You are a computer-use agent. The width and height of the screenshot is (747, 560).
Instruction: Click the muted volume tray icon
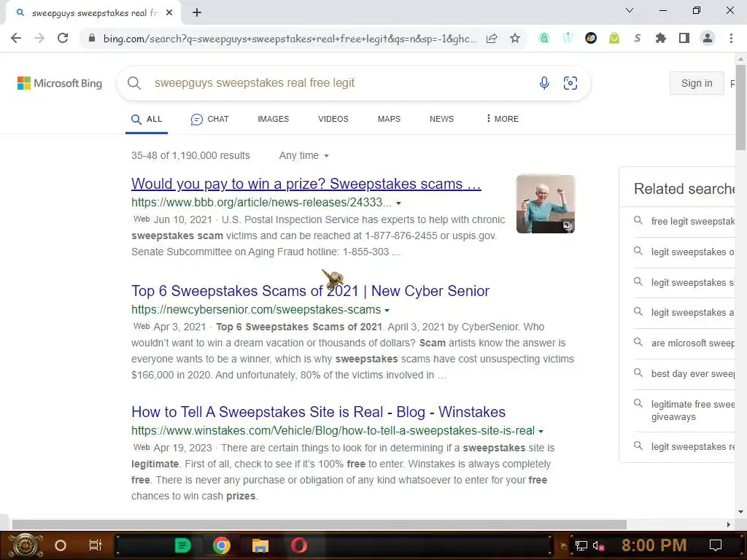pyautogui.click(x=598, y=545)
